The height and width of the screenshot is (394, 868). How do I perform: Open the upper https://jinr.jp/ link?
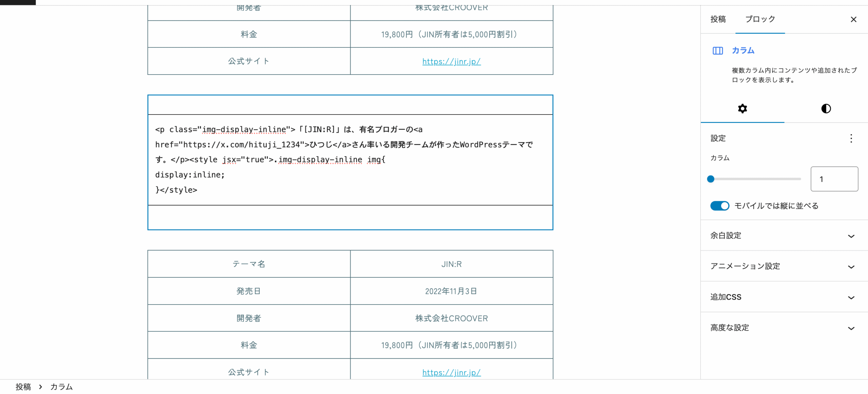pyautogui.click(x=451, y=61)
